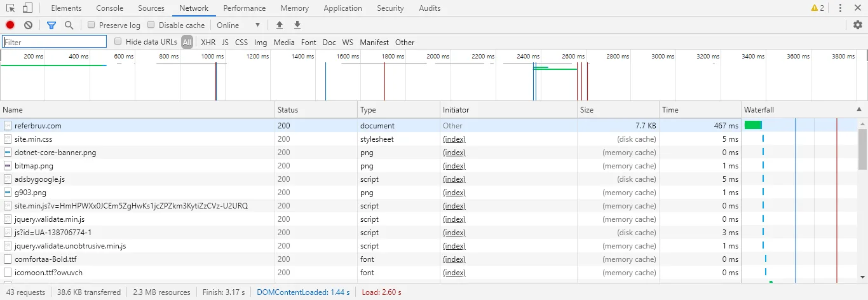The width and height of the screenshot is (868, 300).
Task: Activate the inspect element picker icon
Action: (11, 8)
